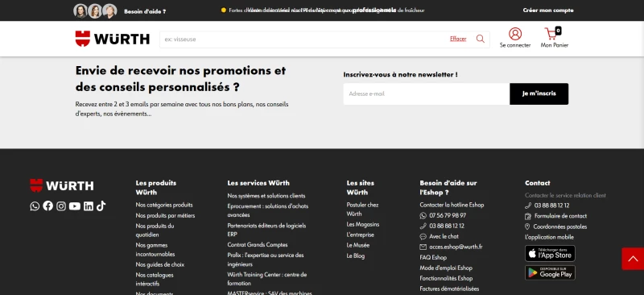The image size is (644, 295).
Task: Open Le Musée link
Action: [358, 245]
